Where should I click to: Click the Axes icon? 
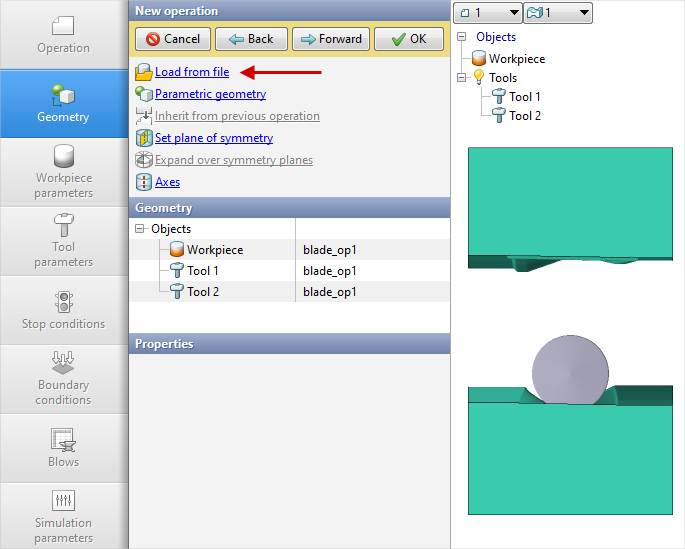click(144, 182)
